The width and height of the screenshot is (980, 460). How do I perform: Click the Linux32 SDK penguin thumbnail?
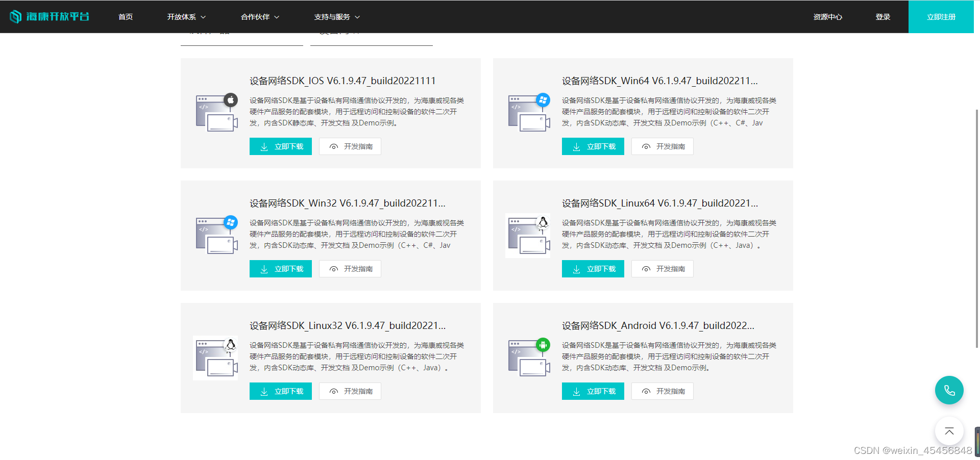(215, 358)
